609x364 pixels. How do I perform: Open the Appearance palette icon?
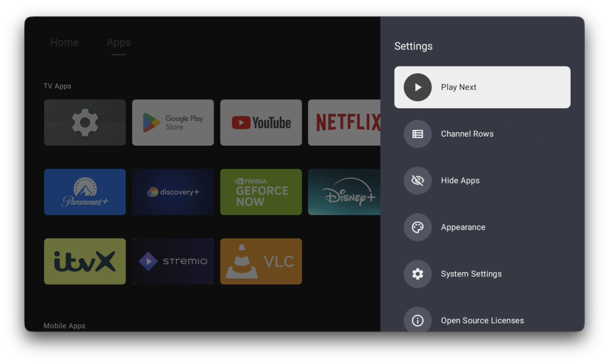coord(417,227)
